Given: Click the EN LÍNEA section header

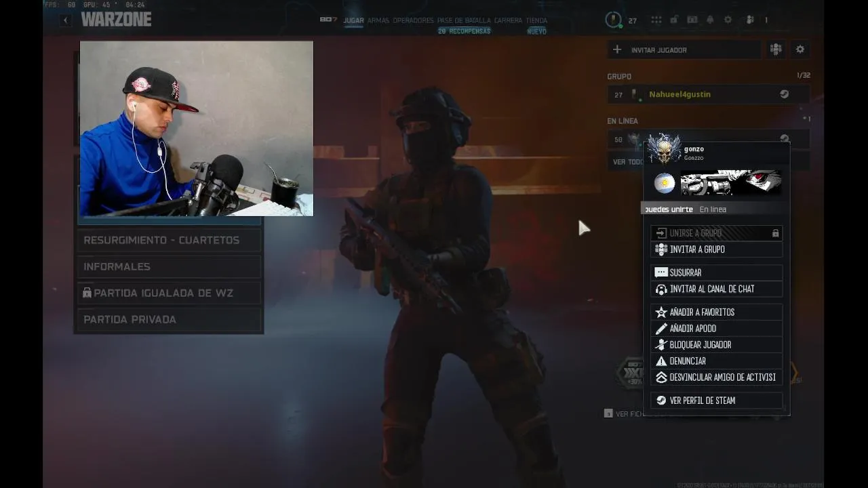Looking at the screenshot, I should 623,121.
